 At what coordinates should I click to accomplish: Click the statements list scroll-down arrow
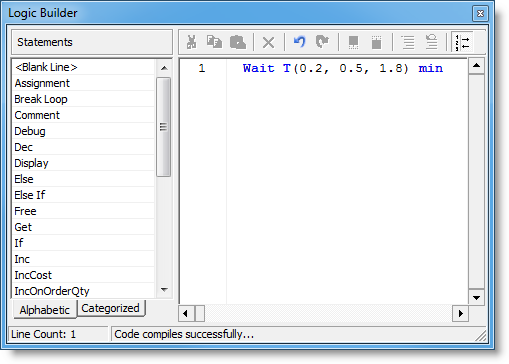(x=164, y=290)
